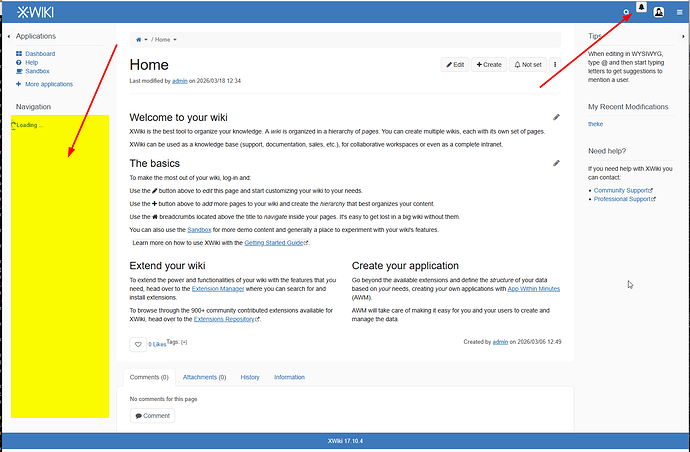This screenshot has height=452, width=690.
Task: Switch to the History tab
Action: [x=250, y=377]
